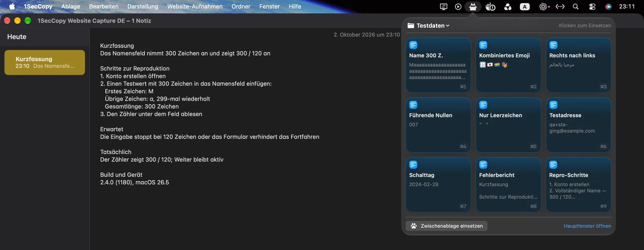
Task: Click the text icon on Kombiniertes Emoji card
Action: click(483, 45)
